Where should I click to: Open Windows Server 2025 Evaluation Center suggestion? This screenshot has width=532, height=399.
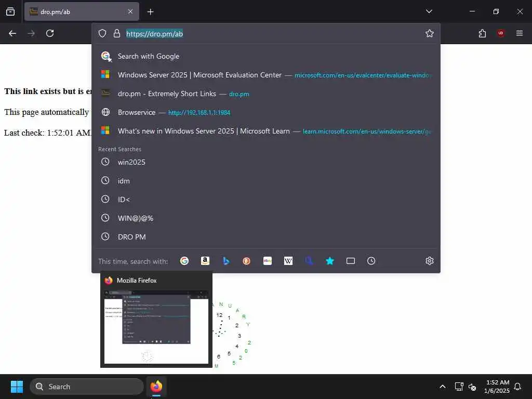point(266,75)
